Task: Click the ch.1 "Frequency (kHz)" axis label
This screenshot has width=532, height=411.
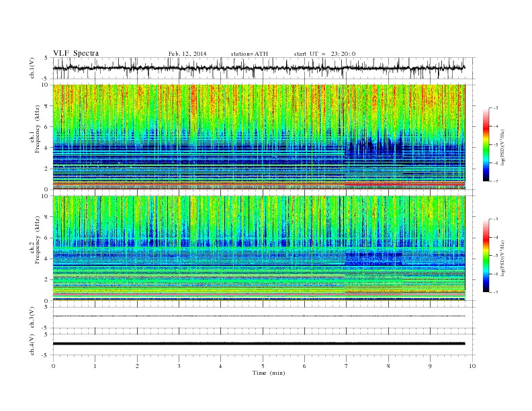Action: [x=37, y=129]
